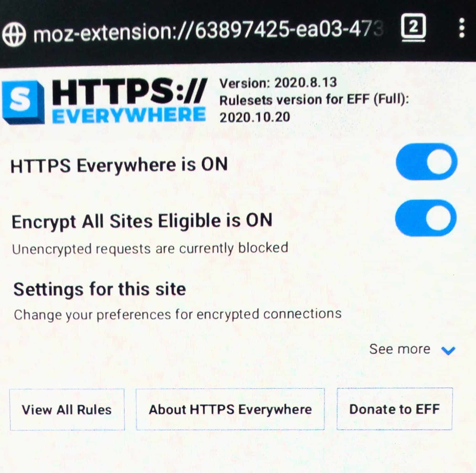Screen dimensions: 476x473
Task: Click 'Change your preferences for encrypted connections'
Action: [x=178, y=314]
